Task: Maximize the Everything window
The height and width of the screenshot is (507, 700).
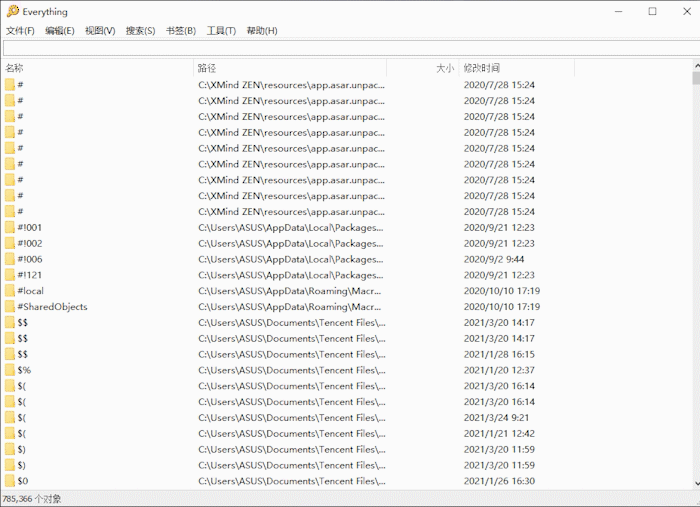Action: pos(652,12)
